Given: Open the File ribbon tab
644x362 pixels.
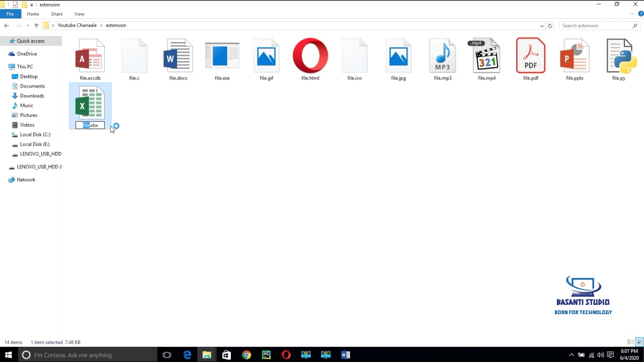Looking at the screenshot, I should click(10, 14).
